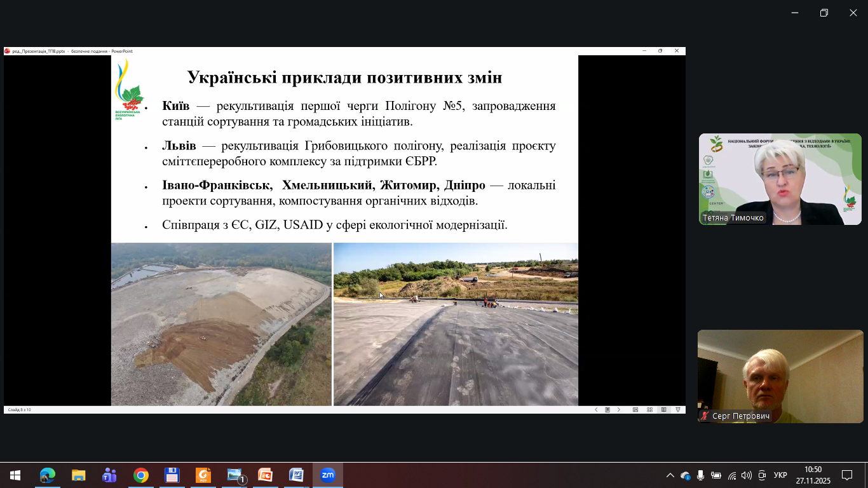
Task: Switch the УКР input language
Action: point(780,475)
